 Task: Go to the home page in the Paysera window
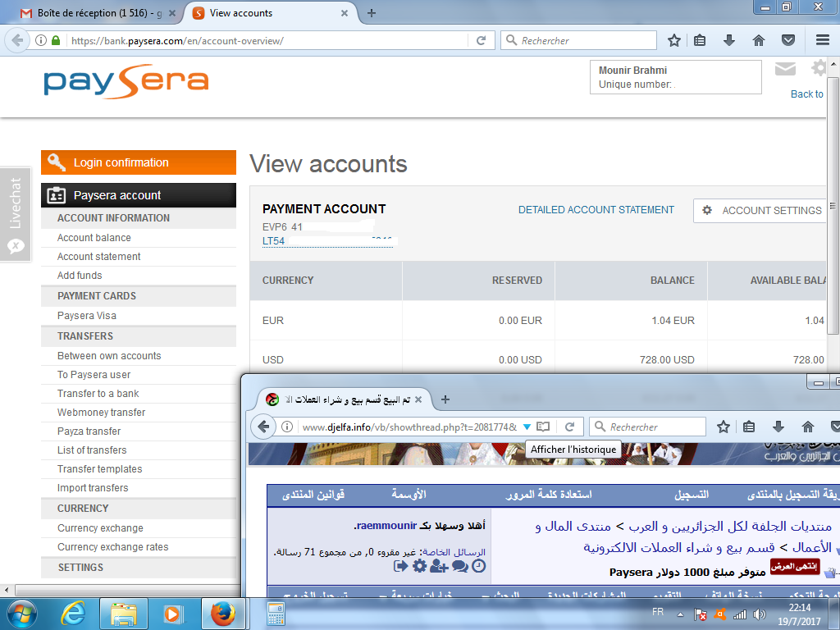tap(759, 40)
